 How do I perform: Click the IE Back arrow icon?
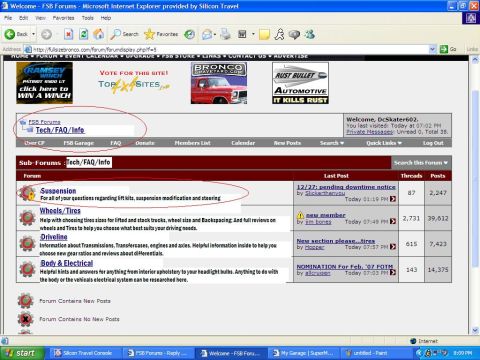tap(10, 34)
